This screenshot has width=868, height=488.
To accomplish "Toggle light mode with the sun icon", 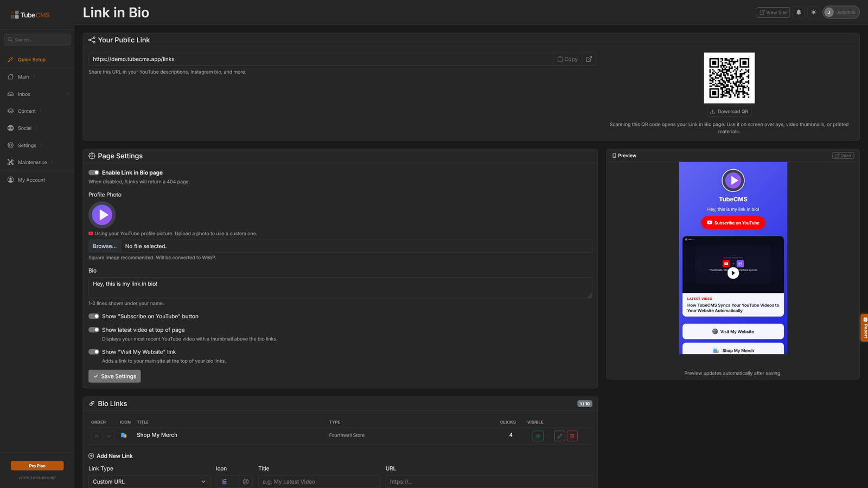I will tap(814, 12).
